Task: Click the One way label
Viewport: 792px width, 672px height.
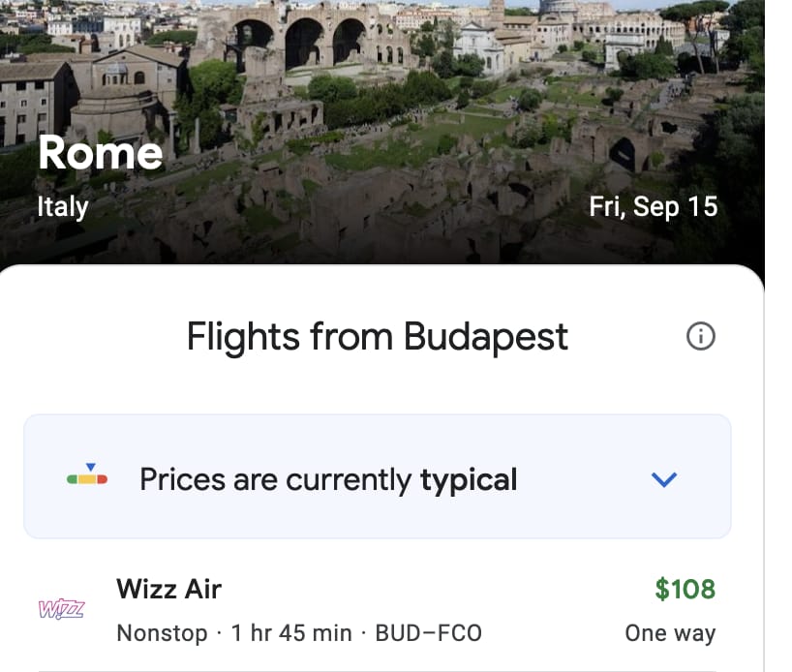Action: pos(670,633)
